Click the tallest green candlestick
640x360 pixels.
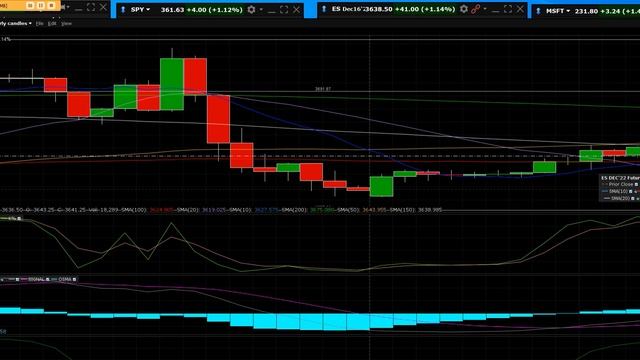172,84
